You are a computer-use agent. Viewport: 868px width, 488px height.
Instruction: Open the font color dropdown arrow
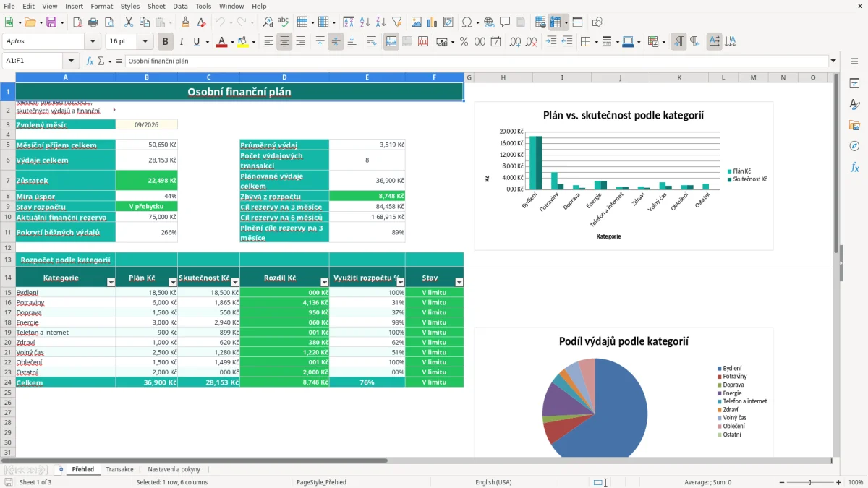coord(231,42)
